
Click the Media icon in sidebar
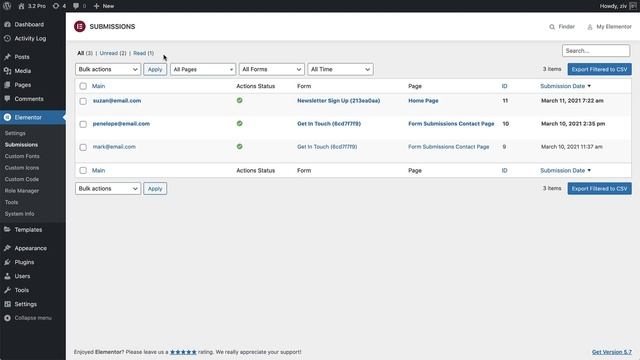pyautogui.click(x=7, y=71)
